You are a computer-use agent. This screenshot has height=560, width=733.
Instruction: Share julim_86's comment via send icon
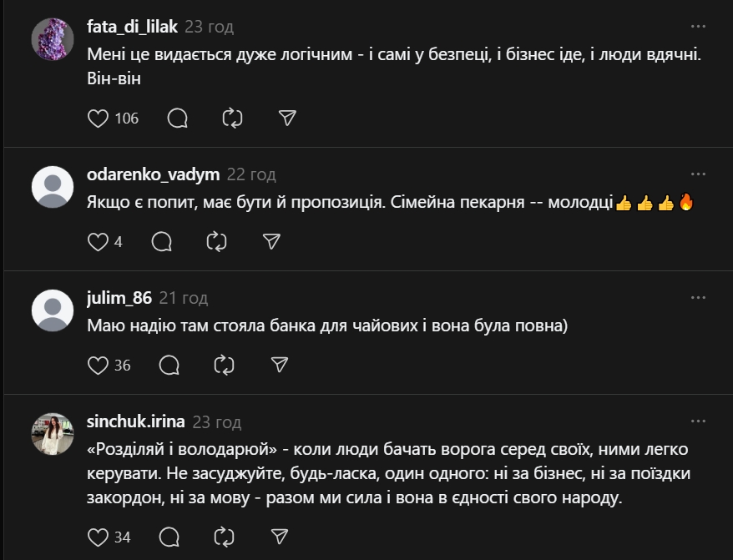(280, 365)
